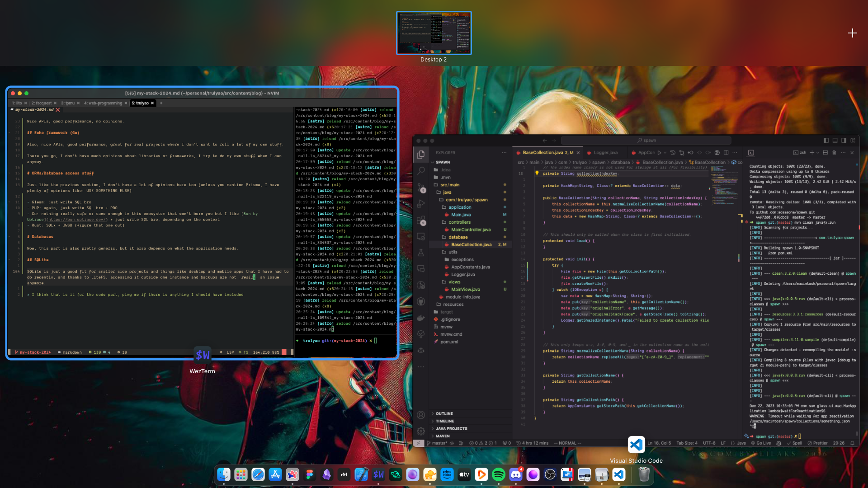Toggle the primary sidebar layout button

826,141
